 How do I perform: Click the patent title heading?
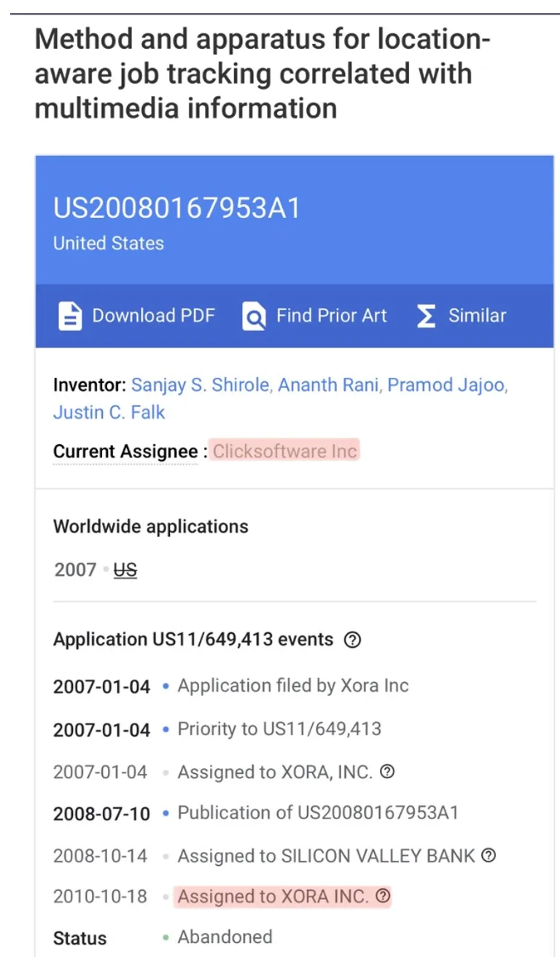pos(262,73)
